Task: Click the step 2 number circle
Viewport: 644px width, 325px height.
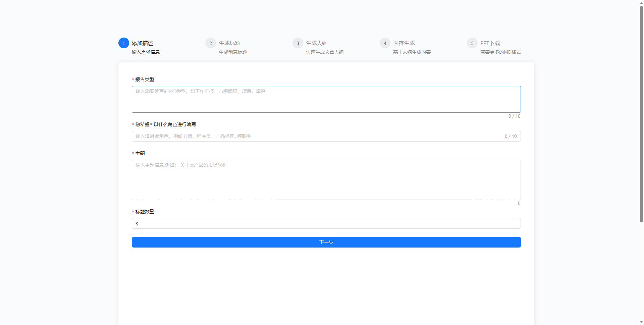Action: pyautogui.click(x=211, y=43)
